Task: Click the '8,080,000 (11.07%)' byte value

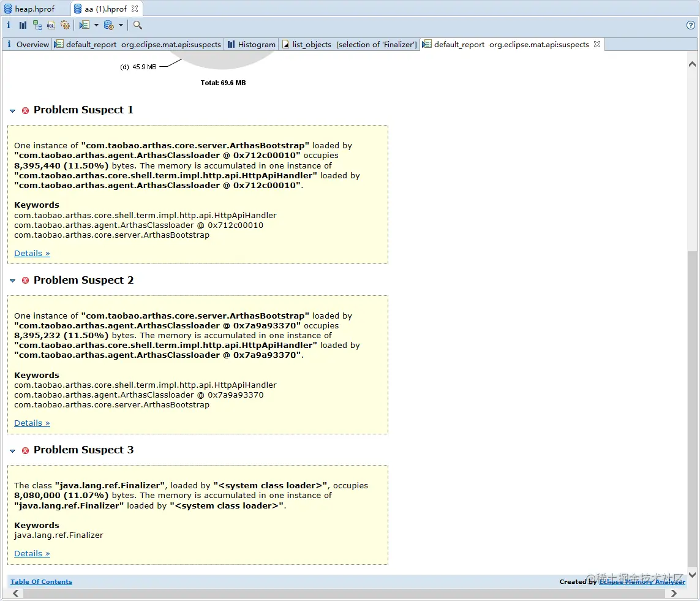Action: 61,495
